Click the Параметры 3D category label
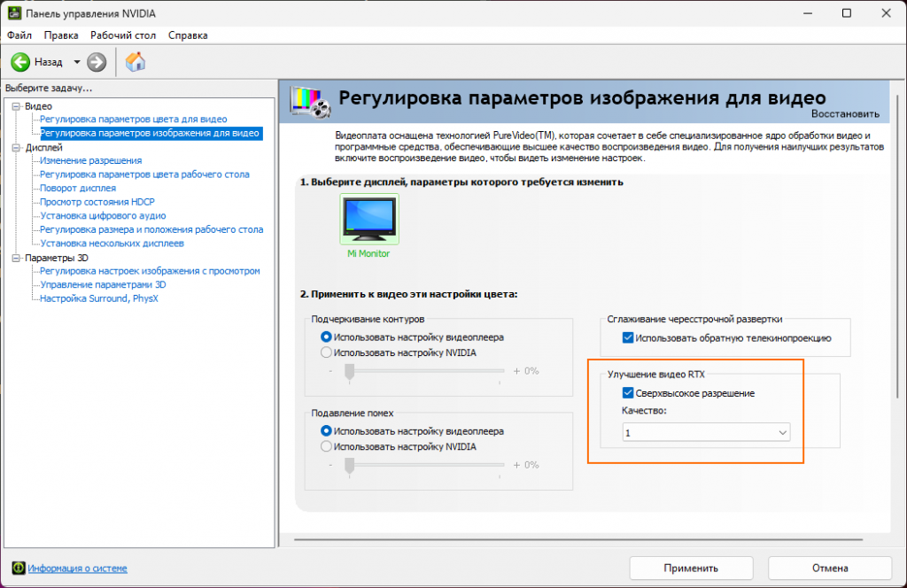 pos(57,258)
